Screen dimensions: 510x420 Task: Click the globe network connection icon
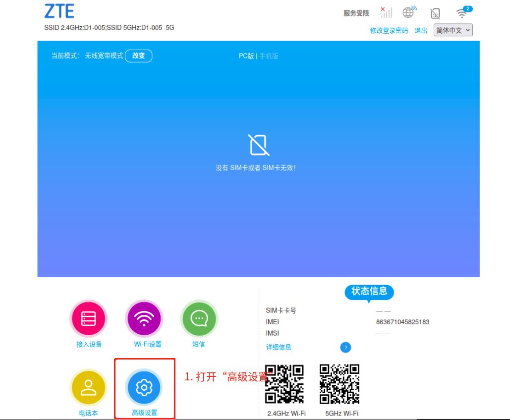pos(409,12)
